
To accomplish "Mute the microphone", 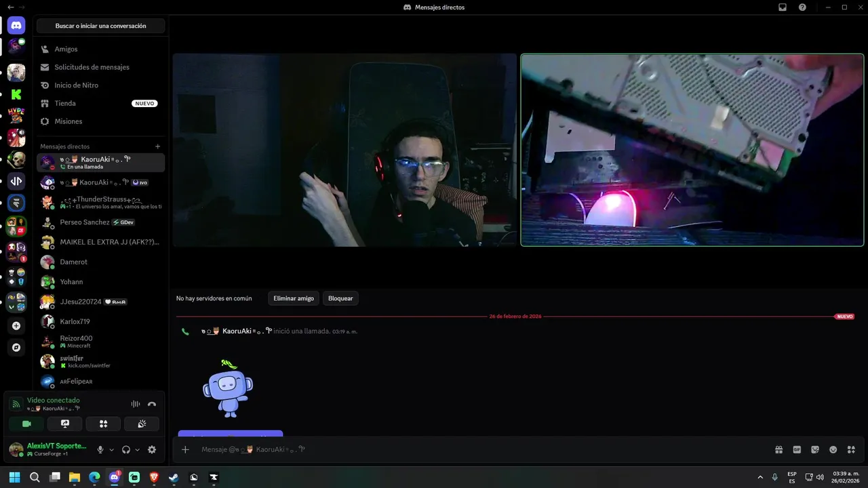I will point(100,449).
